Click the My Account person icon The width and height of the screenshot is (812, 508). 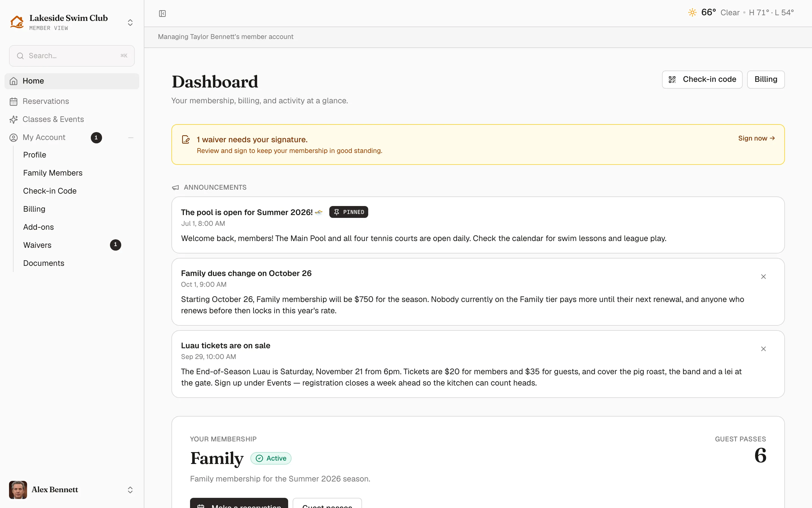click(14, 138)
